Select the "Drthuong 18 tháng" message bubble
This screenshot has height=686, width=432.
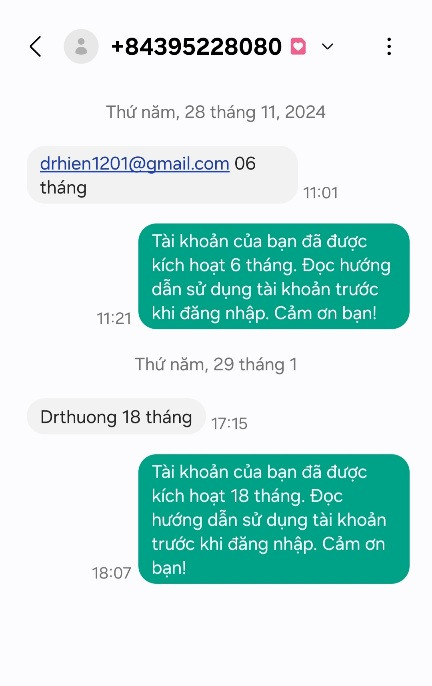tap(116, 416)
